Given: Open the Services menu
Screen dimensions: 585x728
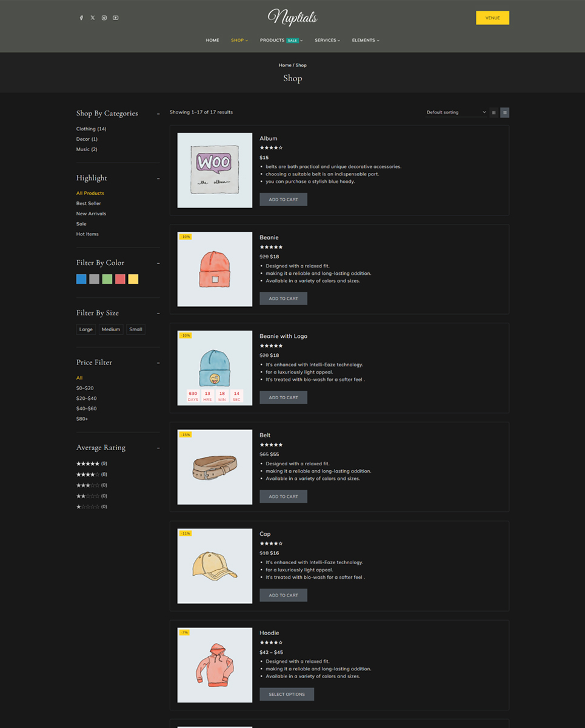Looking at the screenshot, I should pyautogui.click(x=327, y=40).
